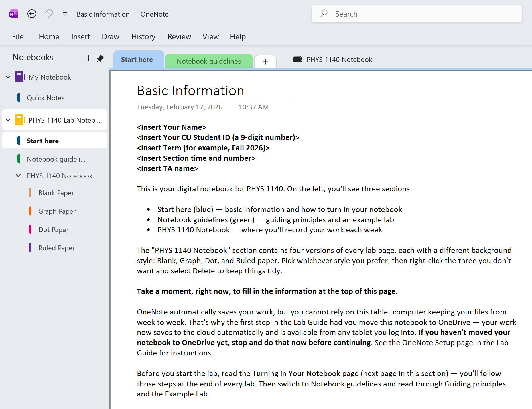The height and width of the screenshot is (409, 532).
Task: Select PHYS 1140 Notebook group in sidebar
Action: point(60,176)
